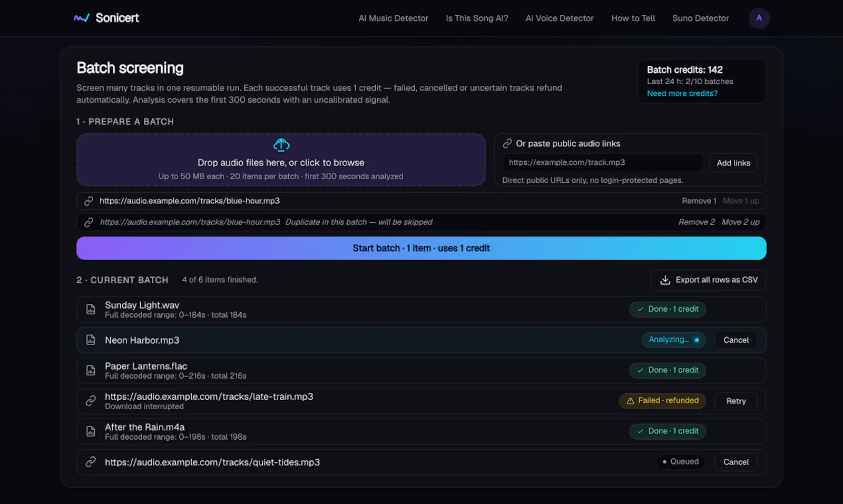Remove duplicate item 2 from batch
Screen dimensions: 843x504
click(697, 222)
